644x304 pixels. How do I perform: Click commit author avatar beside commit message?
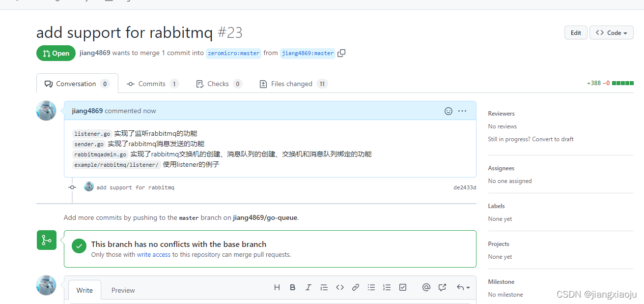89,186
